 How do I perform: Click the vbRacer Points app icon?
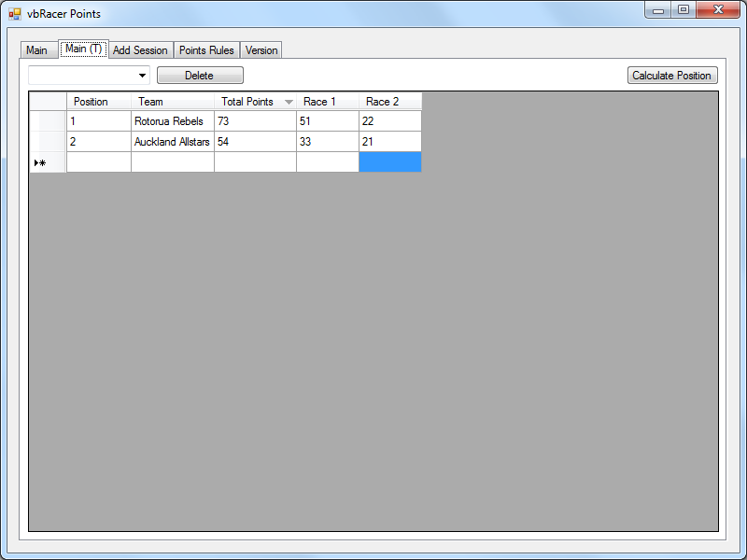[x=15, y=14]
